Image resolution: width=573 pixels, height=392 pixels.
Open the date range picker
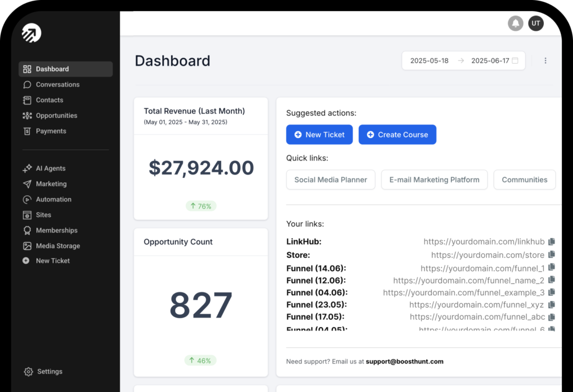point(463,61)
